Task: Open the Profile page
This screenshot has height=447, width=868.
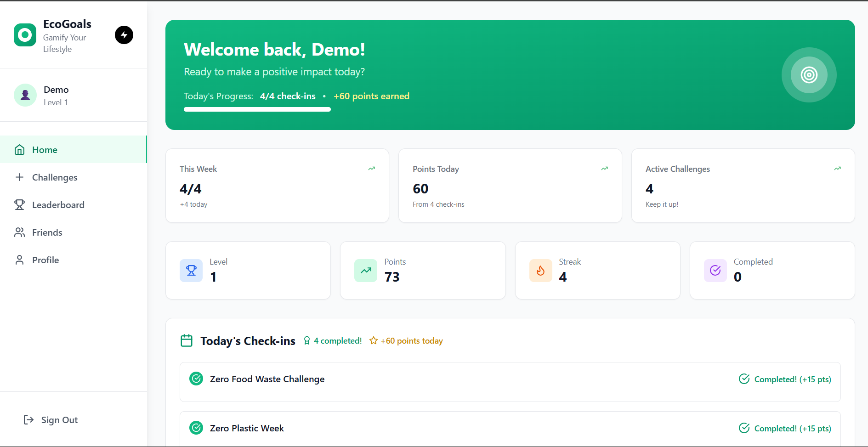Action: click(74, 260)
